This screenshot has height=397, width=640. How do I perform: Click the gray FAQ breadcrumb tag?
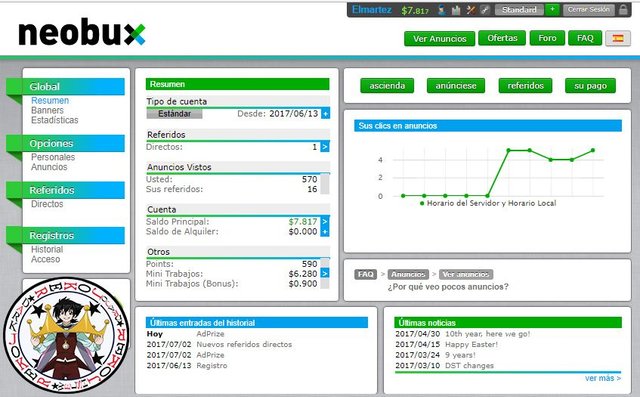(x=365, y=274)
